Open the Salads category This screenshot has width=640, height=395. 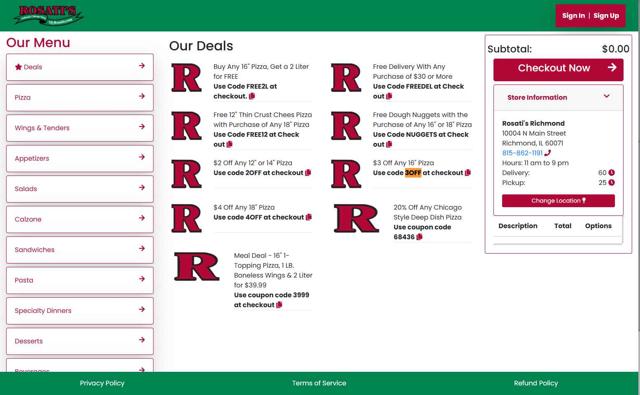pyautogui.click(x=80, y=189)
